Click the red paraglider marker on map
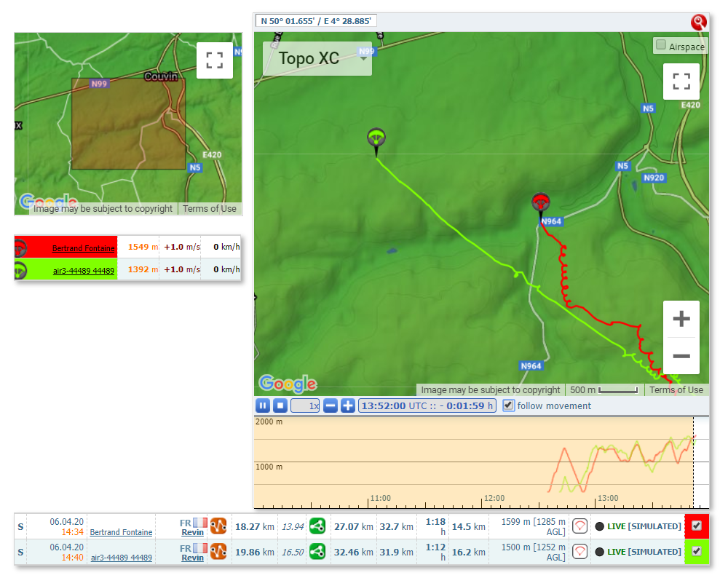Screen dimensions: 728x578 (540, 203)
